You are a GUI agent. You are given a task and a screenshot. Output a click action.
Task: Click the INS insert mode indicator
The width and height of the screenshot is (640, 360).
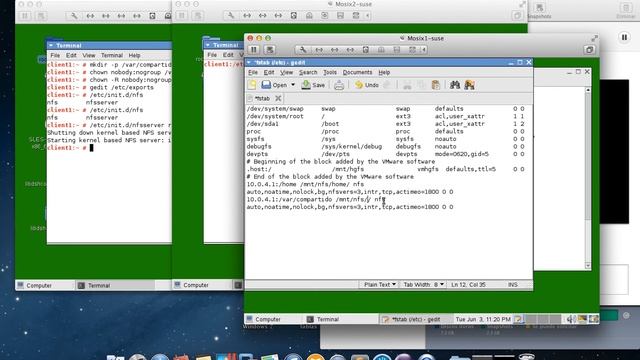click(x=513, y=284)
